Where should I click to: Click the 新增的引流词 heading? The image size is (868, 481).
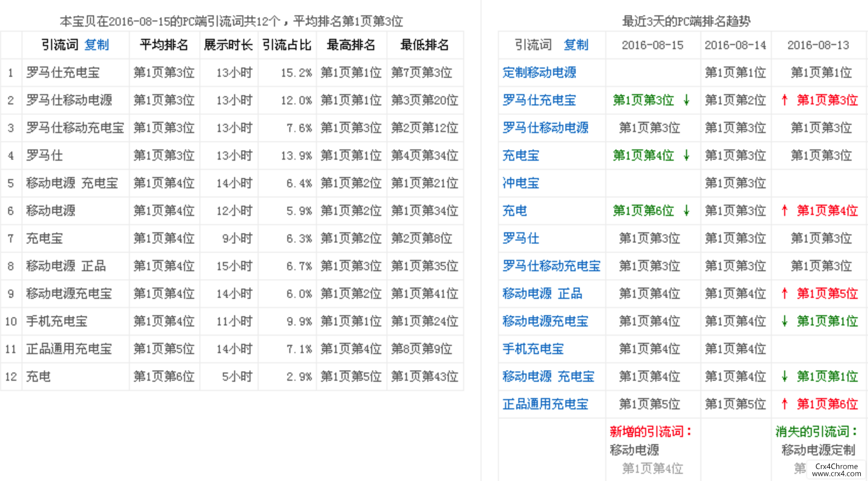coord(650,432)
